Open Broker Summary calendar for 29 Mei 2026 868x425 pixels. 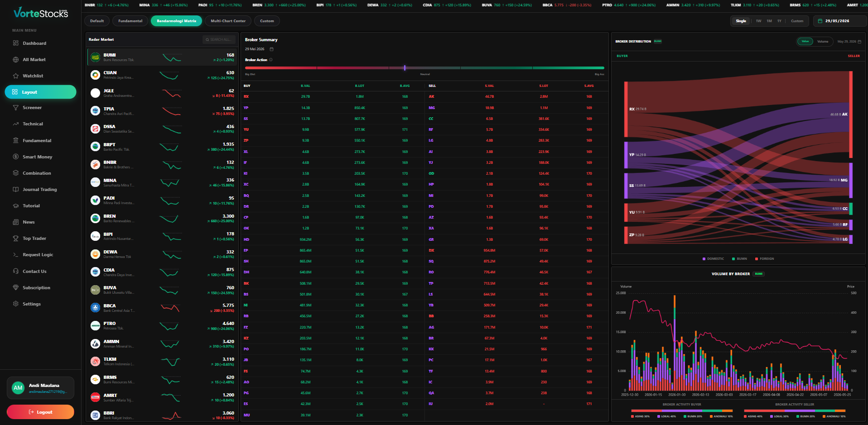tap(271, 49)
